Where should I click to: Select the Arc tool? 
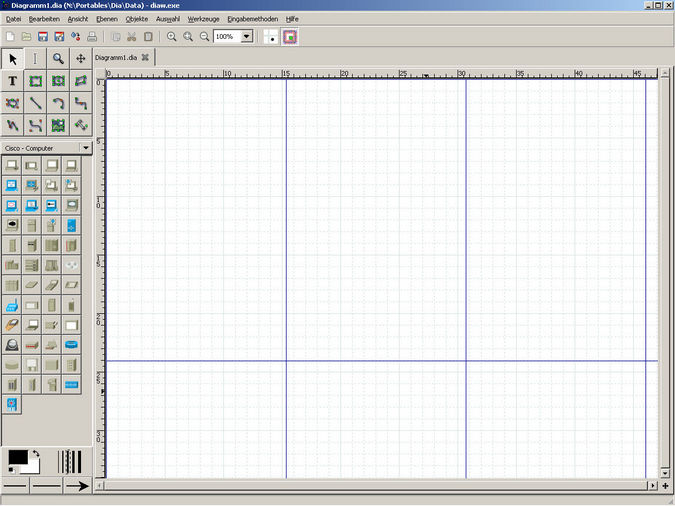point(58,103)
